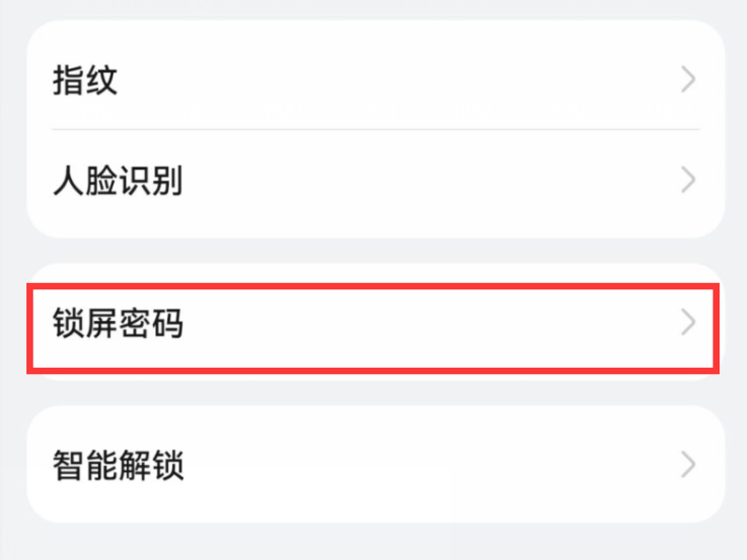Tap the chevron arrow beside 指纹
Image resolution: width=747 pixels, height=560 pixels.
click(x=688, y=80)
